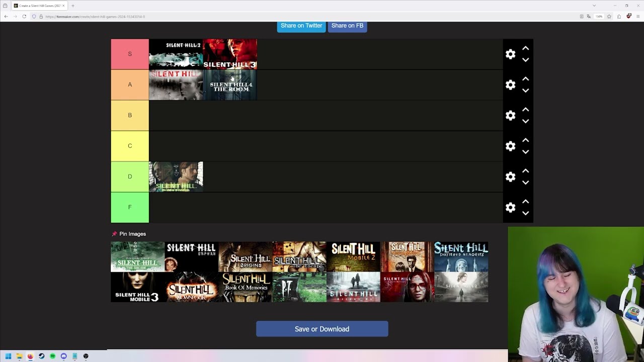Viewport: 644px width, 362px height.
Task: Pick Silent Hill Orphan thumbnail
Action: (x=192, y=257)
